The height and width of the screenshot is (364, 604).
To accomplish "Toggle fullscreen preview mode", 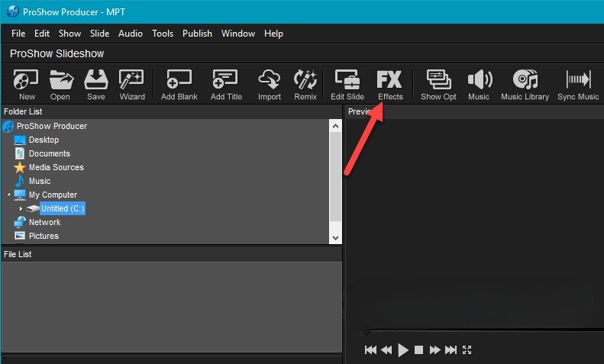I will point(468,350).
